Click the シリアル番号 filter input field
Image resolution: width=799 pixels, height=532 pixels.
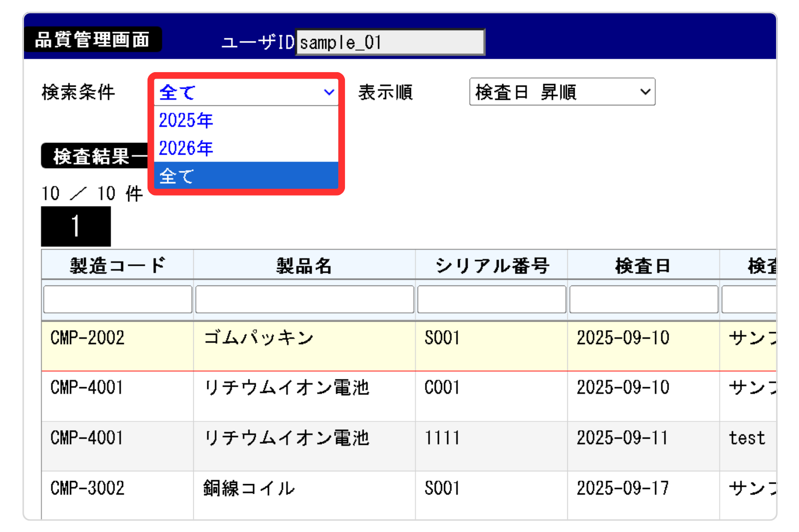pyautogui.click(x=491, y=299)
